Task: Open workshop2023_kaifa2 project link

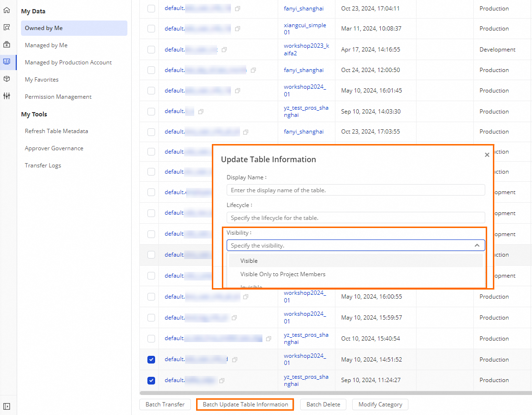Action: click(x=306, y=50)
